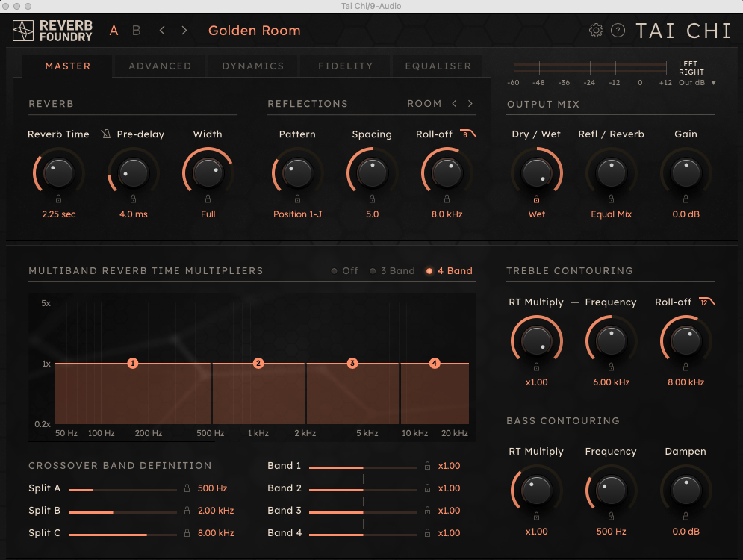The width and height of the screenshot is (743, 560).
Task: Click the Full width value label
Action: [208, 214]
